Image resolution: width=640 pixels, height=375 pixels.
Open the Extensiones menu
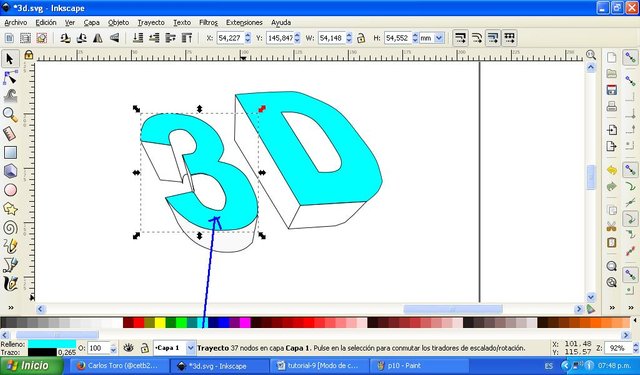tap(244, 22)
